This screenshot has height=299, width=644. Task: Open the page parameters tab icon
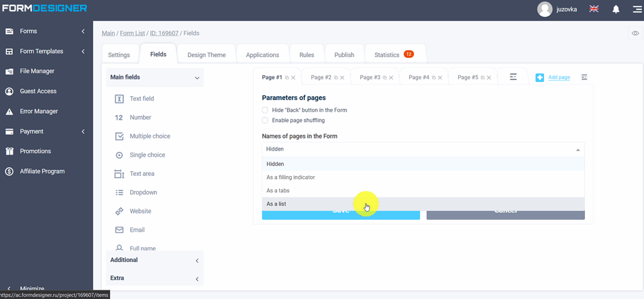[513, 77]
